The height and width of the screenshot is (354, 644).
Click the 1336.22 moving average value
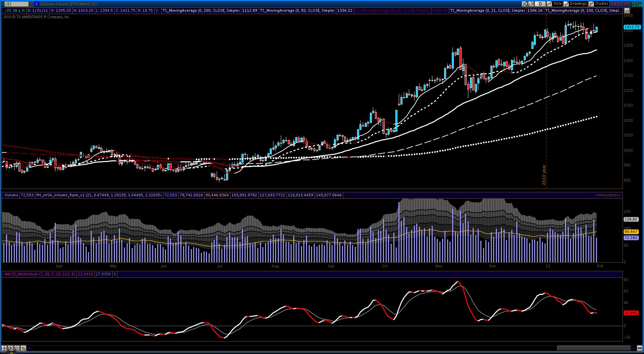[x=345, y=10]
